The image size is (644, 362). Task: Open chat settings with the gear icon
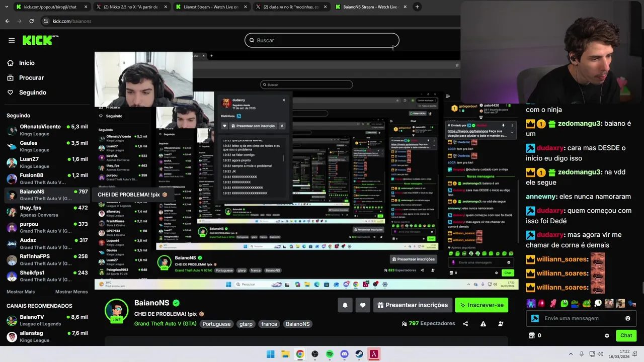click(607, 335)
